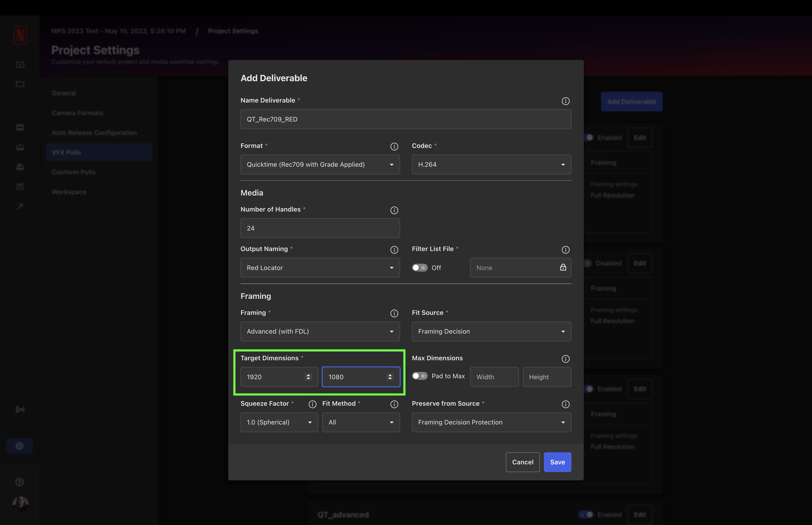812x525 pixels.
Task: Click Max Dimensions Width field
Action: pyautogui.click(x=494, y=377)
